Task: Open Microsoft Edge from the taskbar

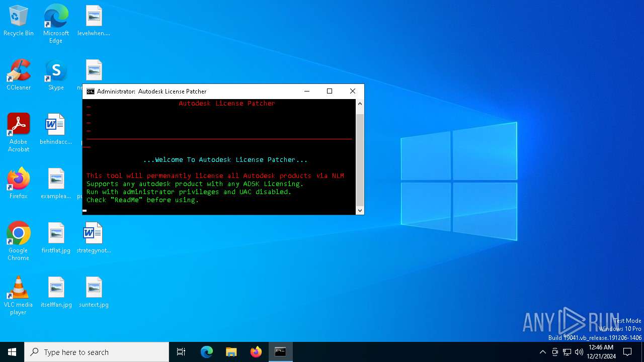Action: pyautogui.click(x=207, y=352)
